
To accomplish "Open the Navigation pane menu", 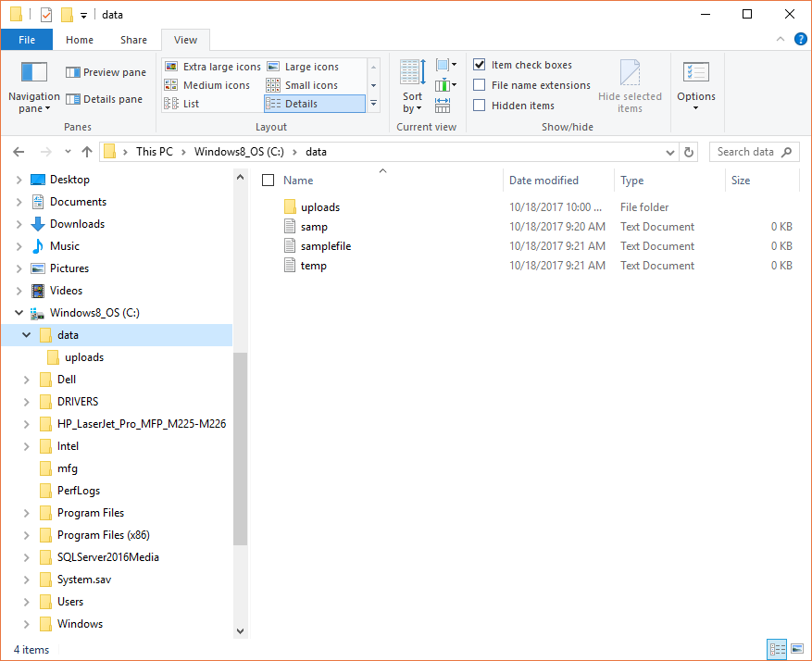I will click(33, 87).
